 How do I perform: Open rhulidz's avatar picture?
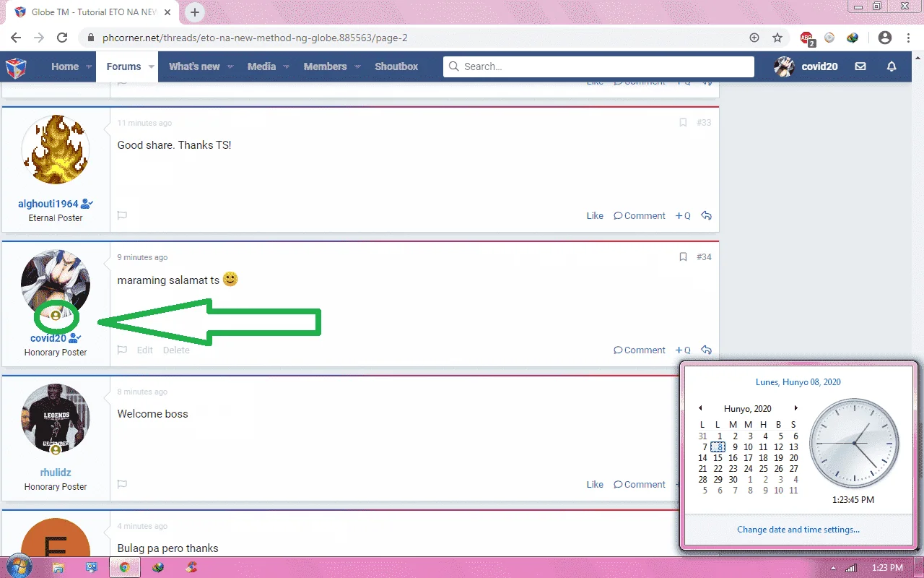tap(56, 418)
